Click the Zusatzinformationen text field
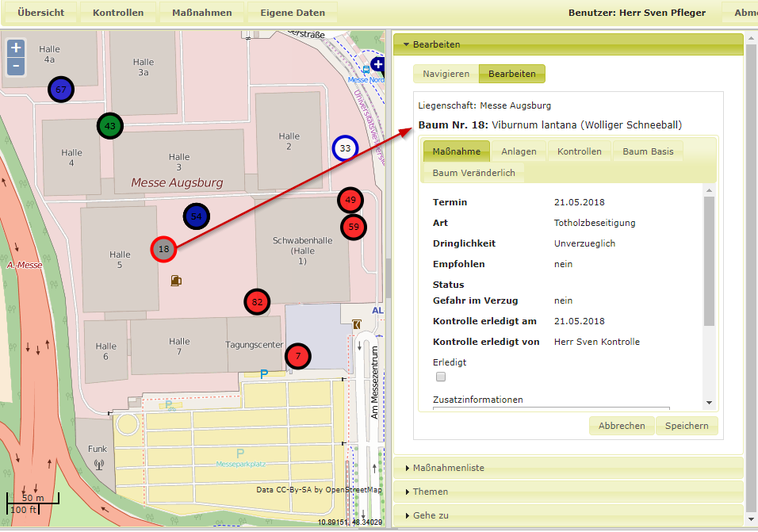The image size is (758, 532). coord(551,410)
